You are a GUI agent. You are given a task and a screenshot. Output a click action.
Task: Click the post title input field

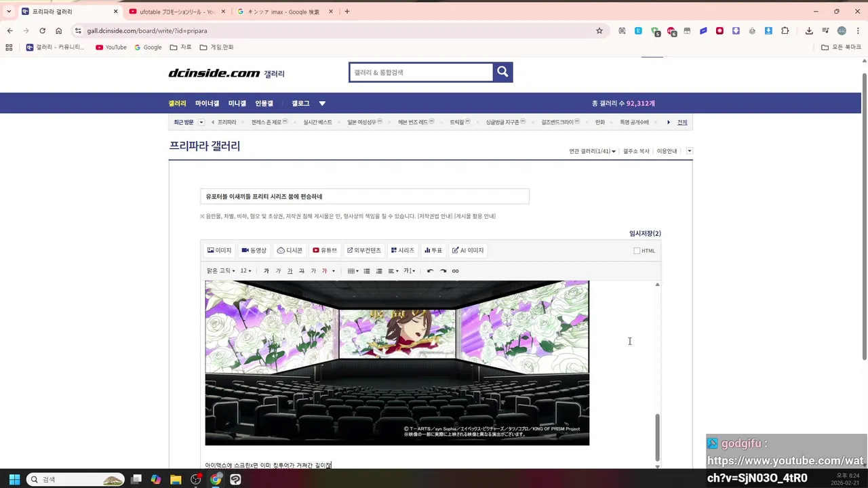click(364, 197)
